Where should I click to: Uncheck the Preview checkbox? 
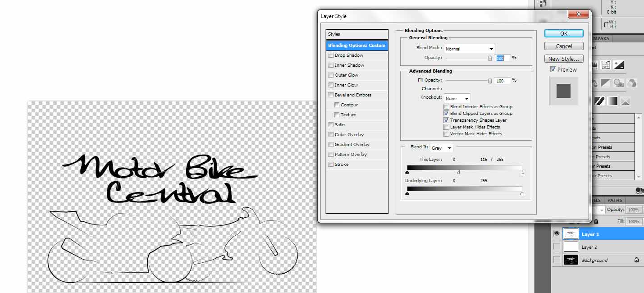point(553,70)
